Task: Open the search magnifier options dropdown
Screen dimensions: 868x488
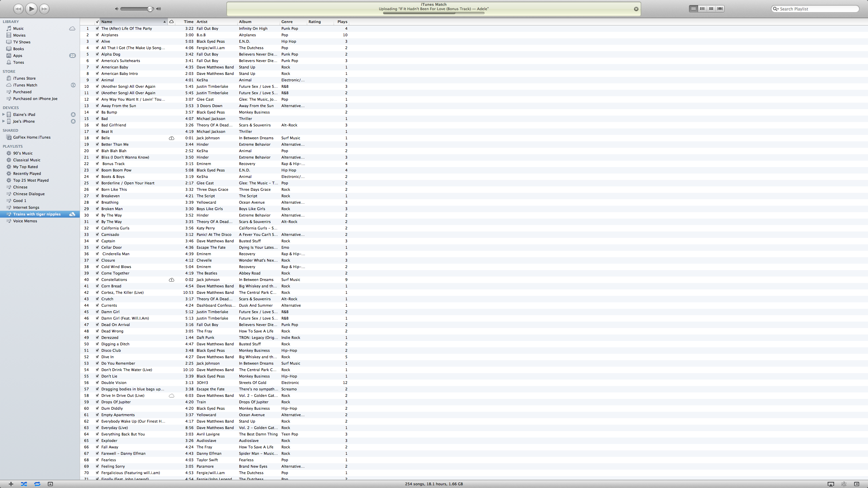Action: [x=775, y=9]
